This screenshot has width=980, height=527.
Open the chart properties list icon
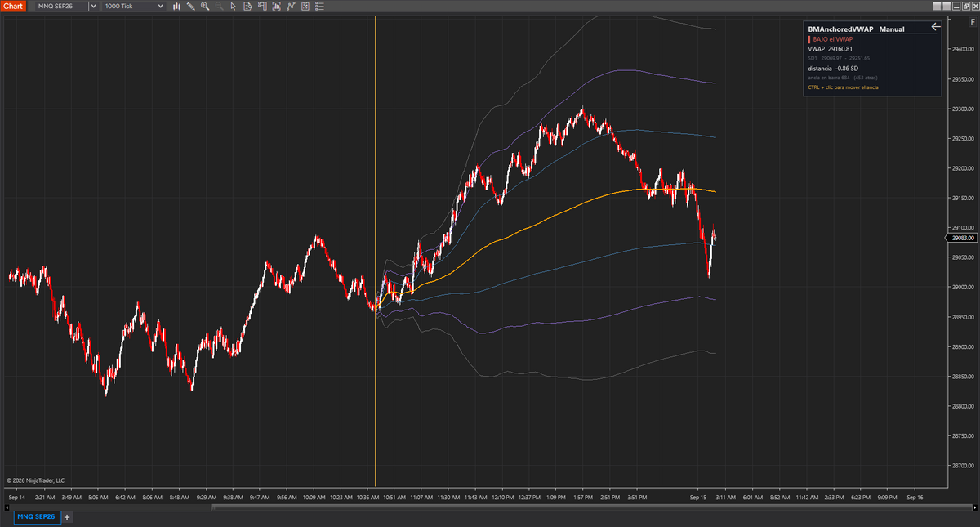(319, 6)
